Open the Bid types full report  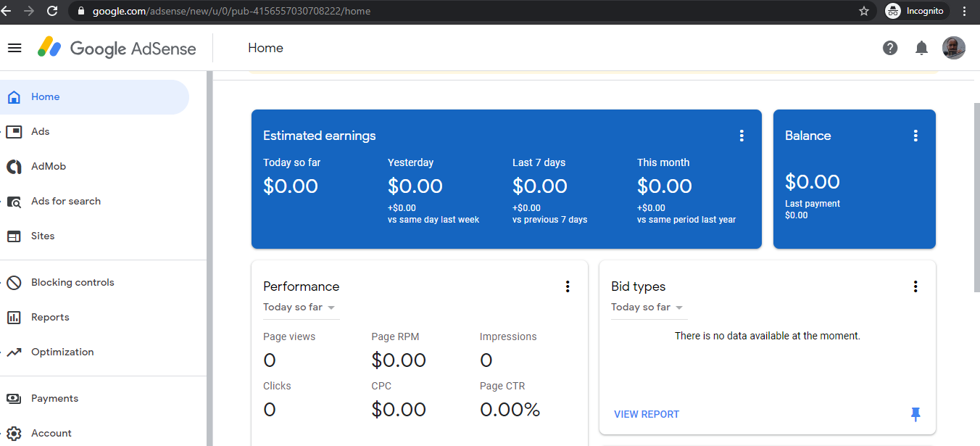pos(646,414)
